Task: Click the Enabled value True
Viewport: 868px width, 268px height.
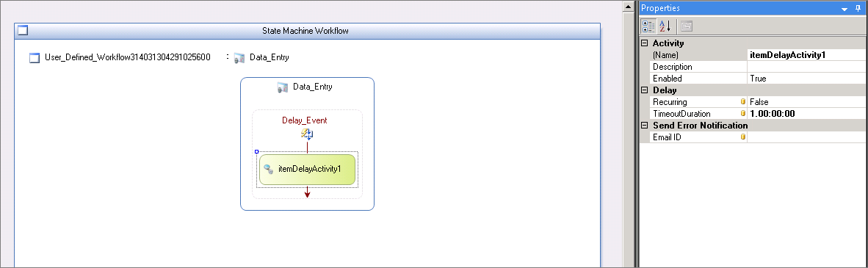Action: [x=807, y=79]
